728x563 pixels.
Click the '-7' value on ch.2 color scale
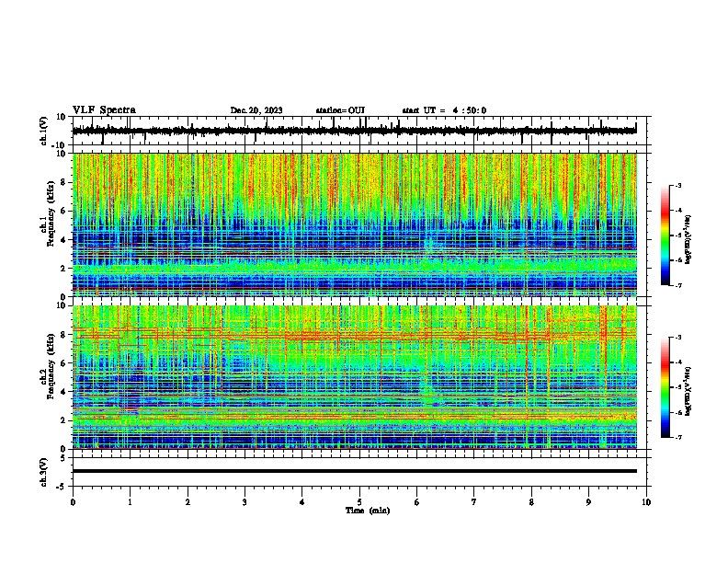click(677, 437)
